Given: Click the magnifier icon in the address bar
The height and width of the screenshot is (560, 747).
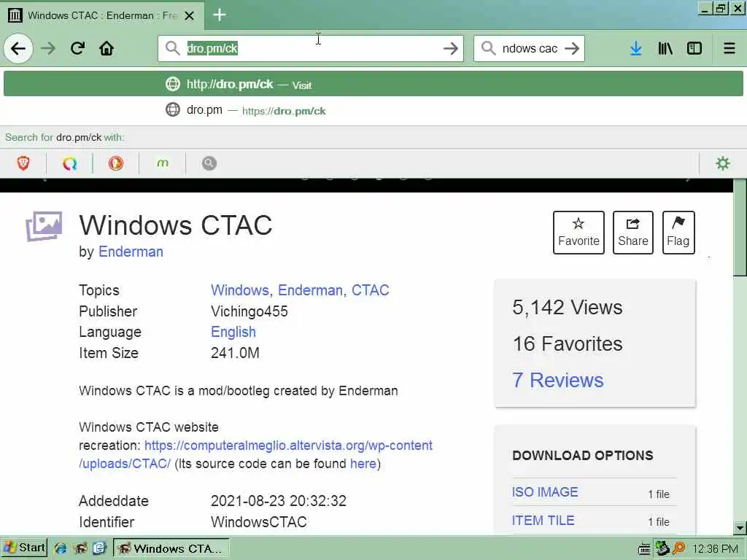Looking at the screenshot, I should (172, 48).
